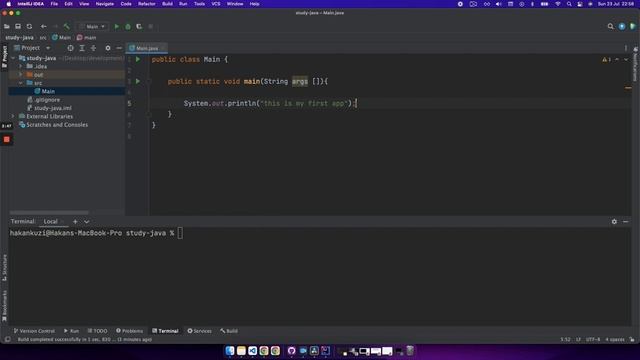Click Run with Coverage icon

[139, 27]
